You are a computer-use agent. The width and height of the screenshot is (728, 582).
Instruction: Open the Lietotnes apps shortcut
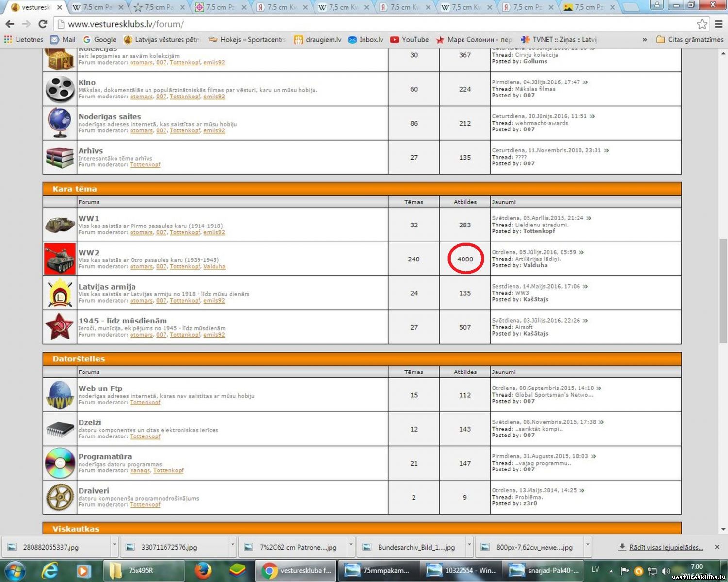point(24,40)
